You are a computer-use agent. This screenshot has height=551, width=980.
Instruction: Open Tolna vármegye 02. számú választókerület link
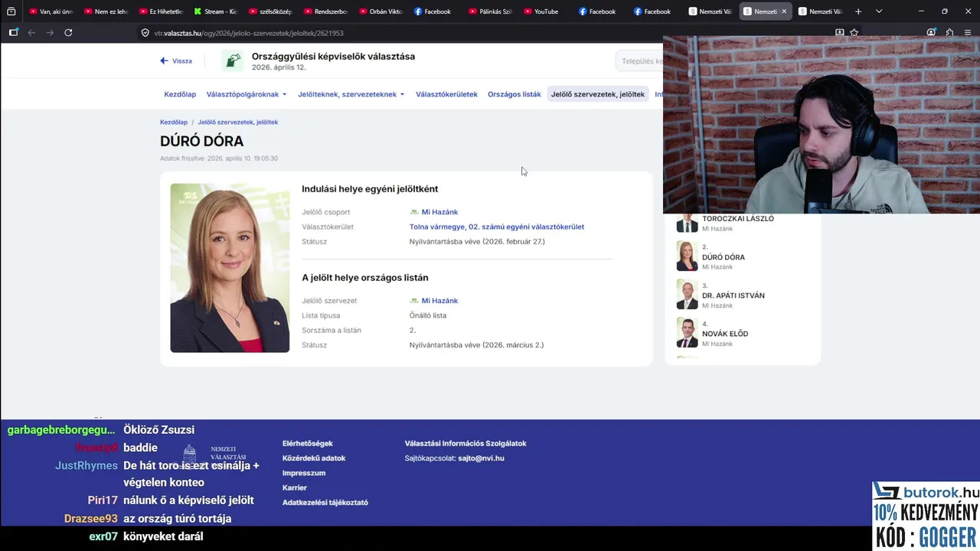pyautogui.click(x=497, y=227)
